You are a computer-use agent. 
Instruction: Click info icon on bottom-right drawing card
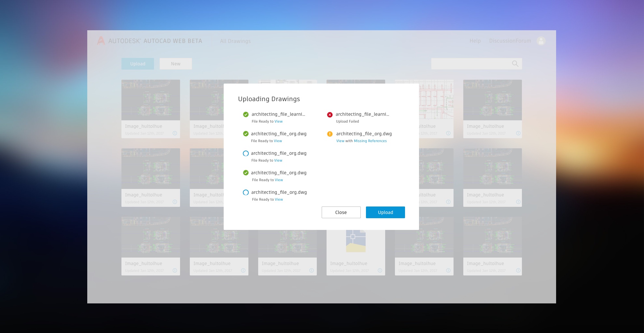coord(518,271)
